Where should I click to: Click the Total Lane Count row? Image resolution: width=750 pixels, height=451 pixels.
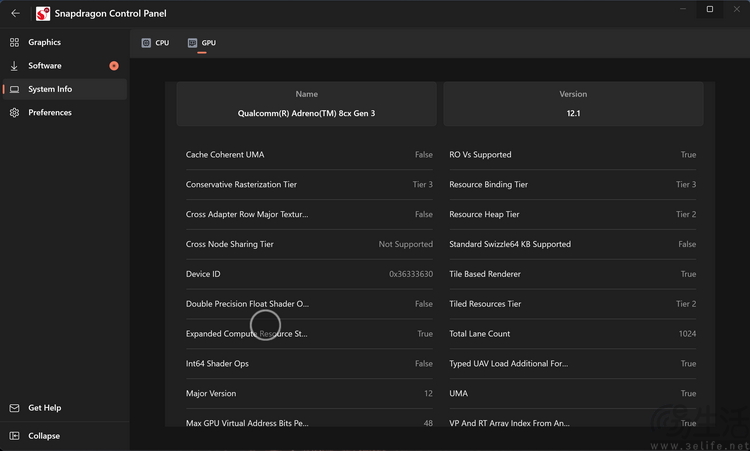572,334
